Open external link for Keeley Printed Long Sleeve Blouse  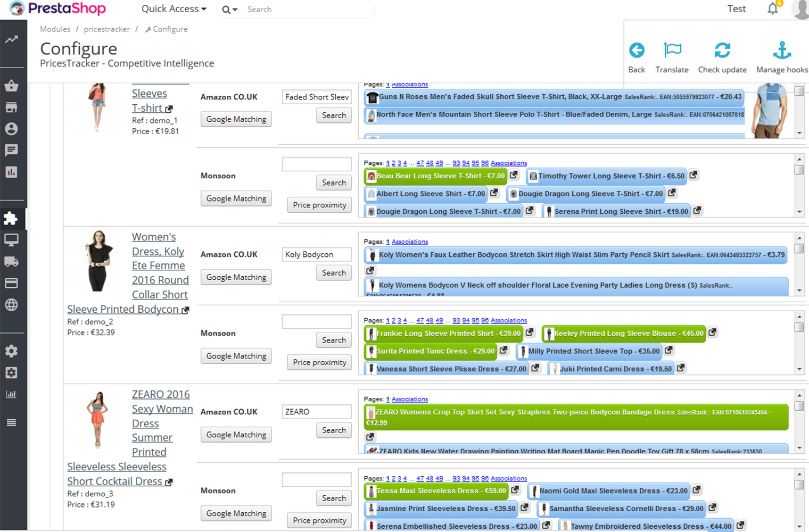tap(713, 332)
